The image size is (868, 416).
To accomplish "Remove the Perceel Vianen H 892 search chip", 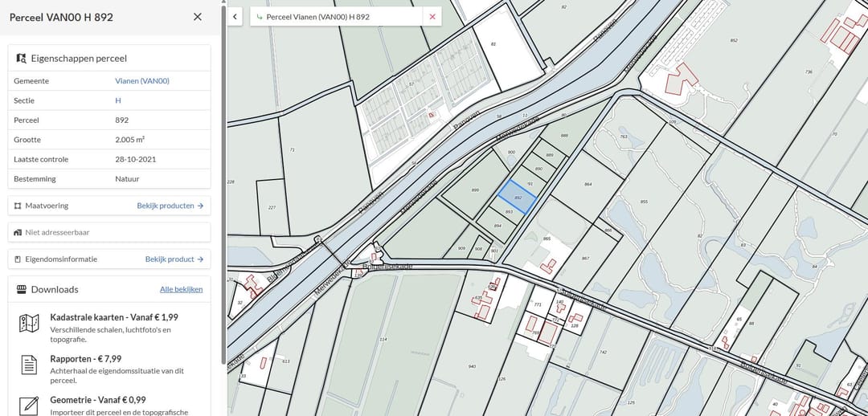I will tap(432, 17).
